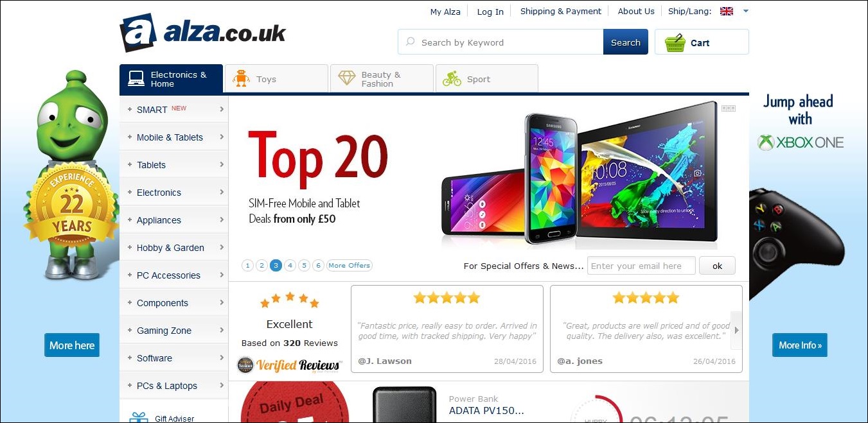Click the blue Search button
Screen dimensions: 868x423
coord(625,42)
